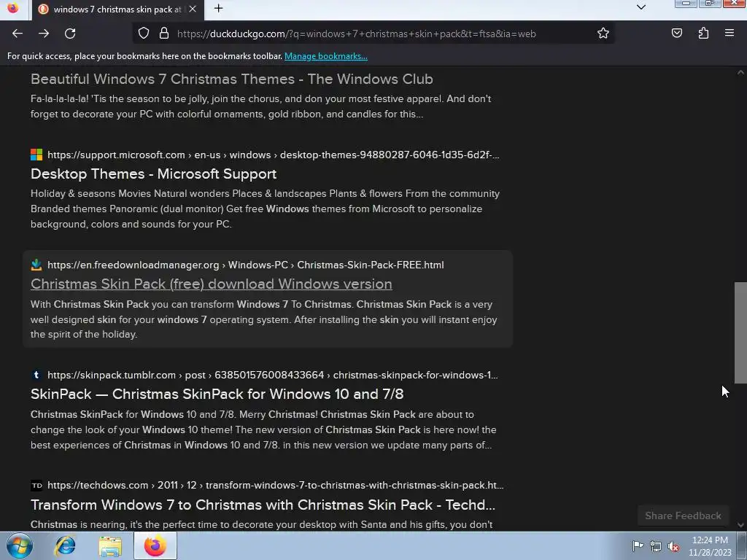Click the Share Feedback button
The image size is (747, 560).
coord(683,516)
